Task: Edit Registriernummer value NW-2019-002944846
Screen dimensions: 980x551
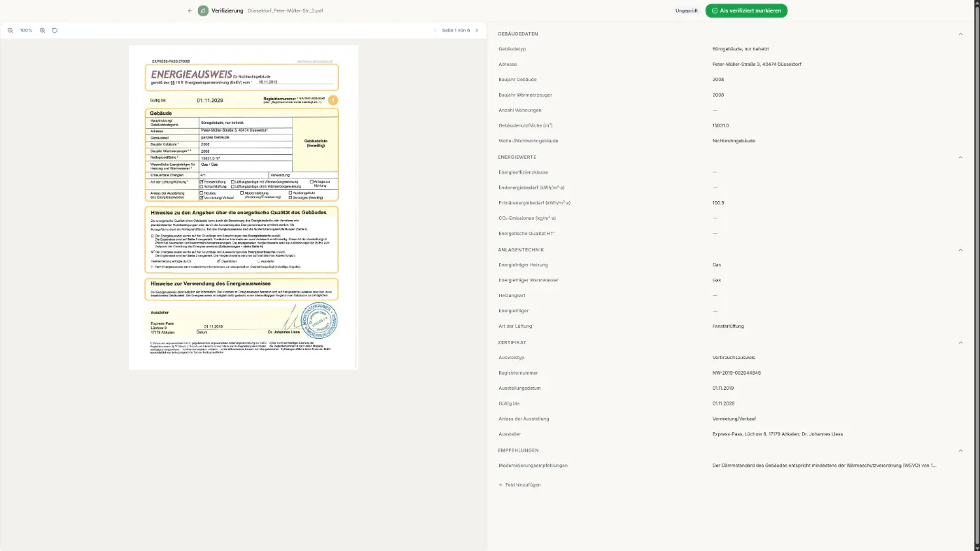Action: coord(736,372)
